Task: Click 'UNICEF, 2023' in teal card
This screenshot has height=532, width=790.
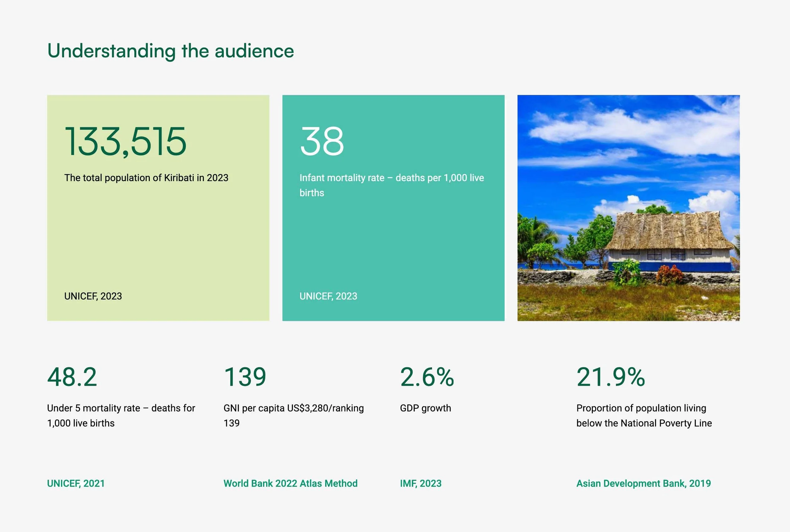Action: [x=328, y=296]
